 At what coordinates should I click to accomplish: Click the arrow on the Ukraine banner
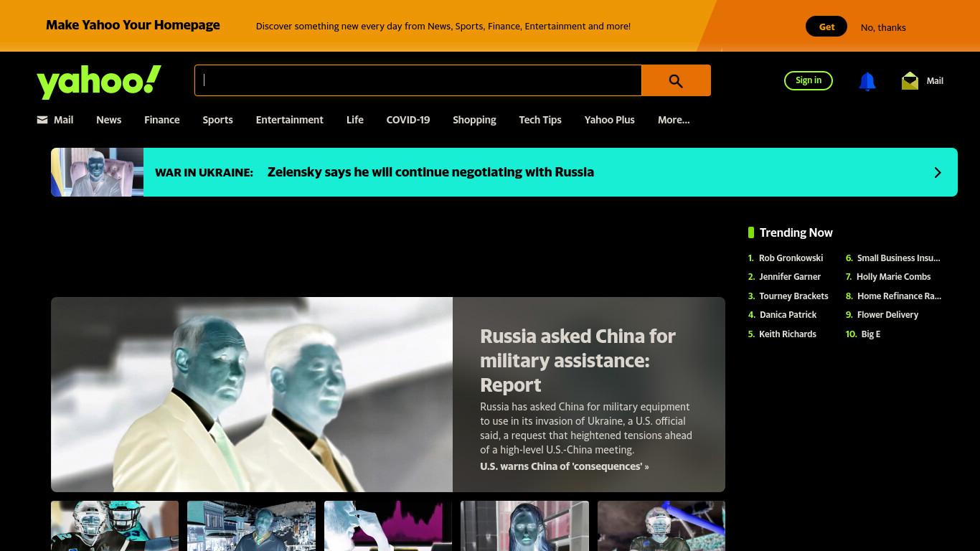click(938, 172)
